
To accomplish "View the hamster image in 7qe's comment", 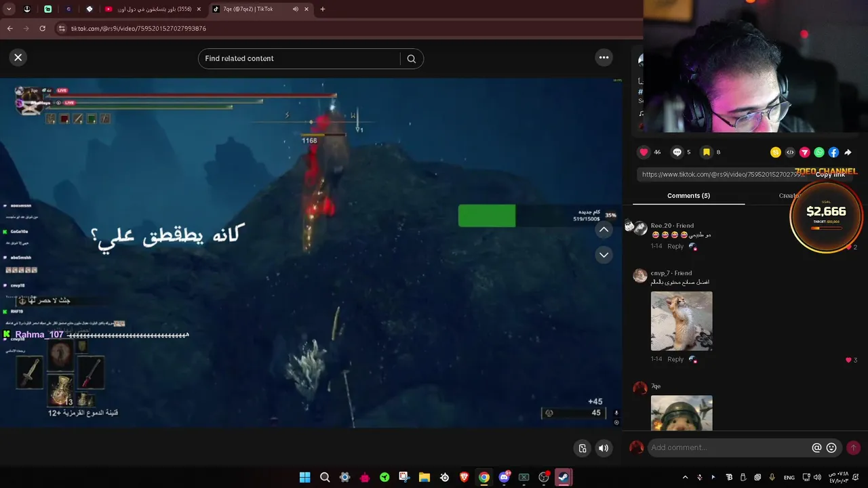I will [x=682, y=413].
